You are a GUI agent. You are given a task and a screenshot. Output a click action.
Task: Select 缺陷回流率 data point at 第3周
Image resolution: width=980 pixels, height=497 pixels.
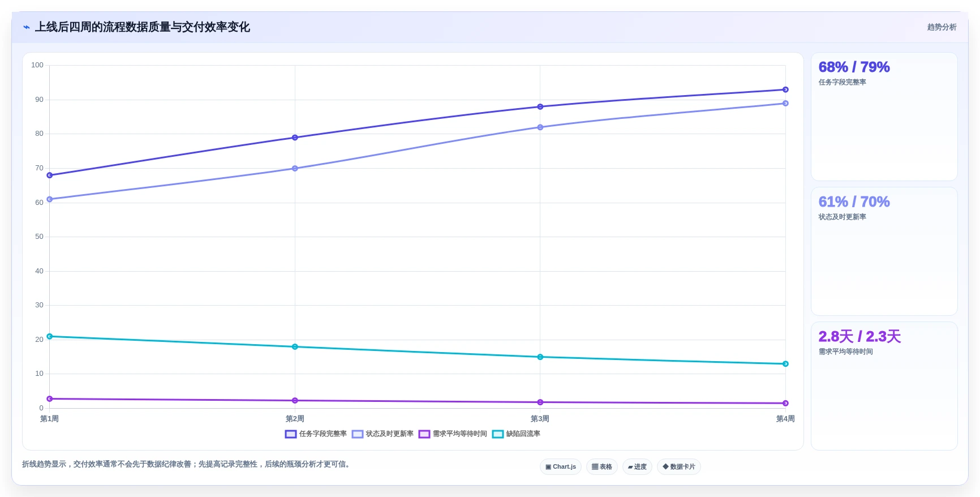click(540, 357)
